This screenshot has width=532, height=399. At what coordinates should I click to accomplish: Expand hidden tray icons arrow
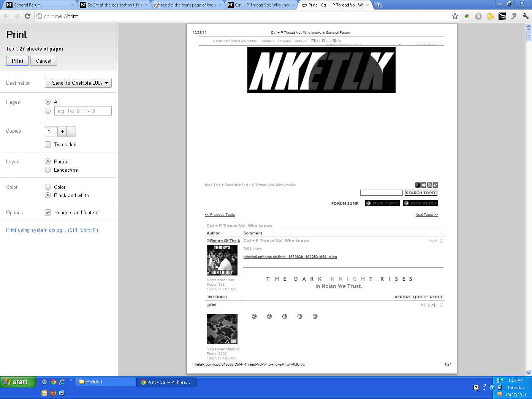coord(492,388)
